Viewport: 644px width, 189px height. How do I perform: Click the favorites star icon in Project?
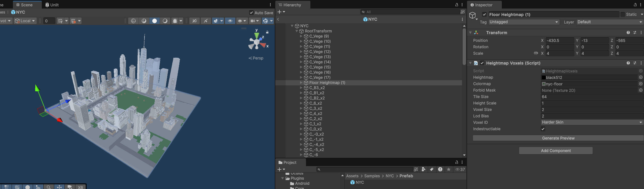(x=449, y=169)
